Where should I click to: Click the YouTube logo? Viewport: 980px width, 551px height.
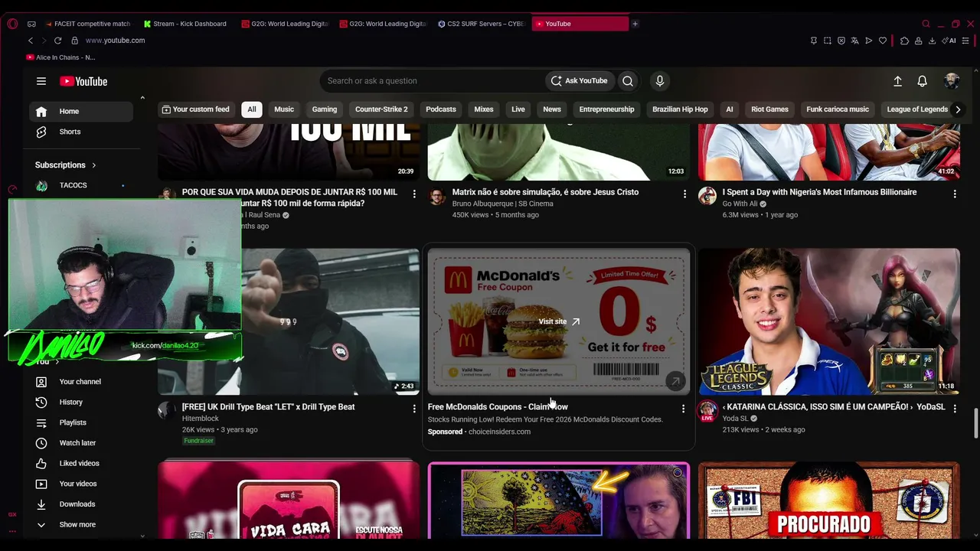click(x=83, y=81)
